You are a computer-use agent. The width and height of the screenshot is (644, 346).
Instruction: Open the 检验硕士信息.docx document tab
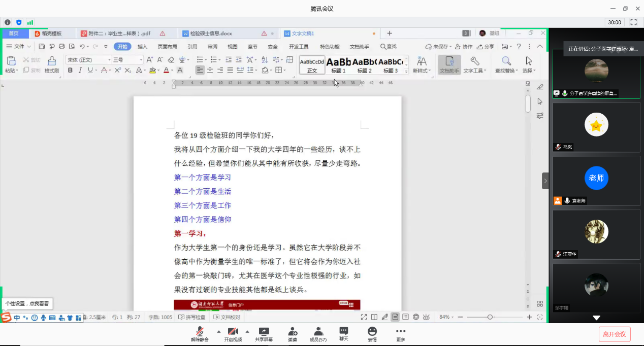pyautogui.click(x=211, y=33)
